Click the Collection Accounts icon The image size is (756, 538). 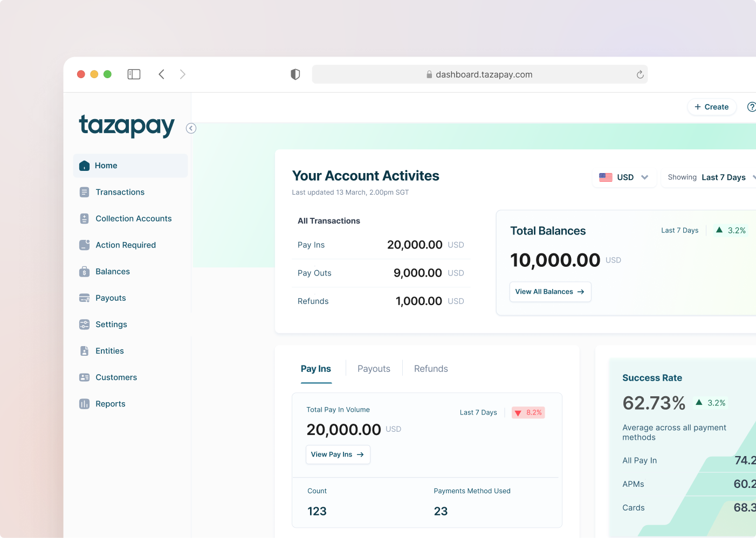click(84, 218)
